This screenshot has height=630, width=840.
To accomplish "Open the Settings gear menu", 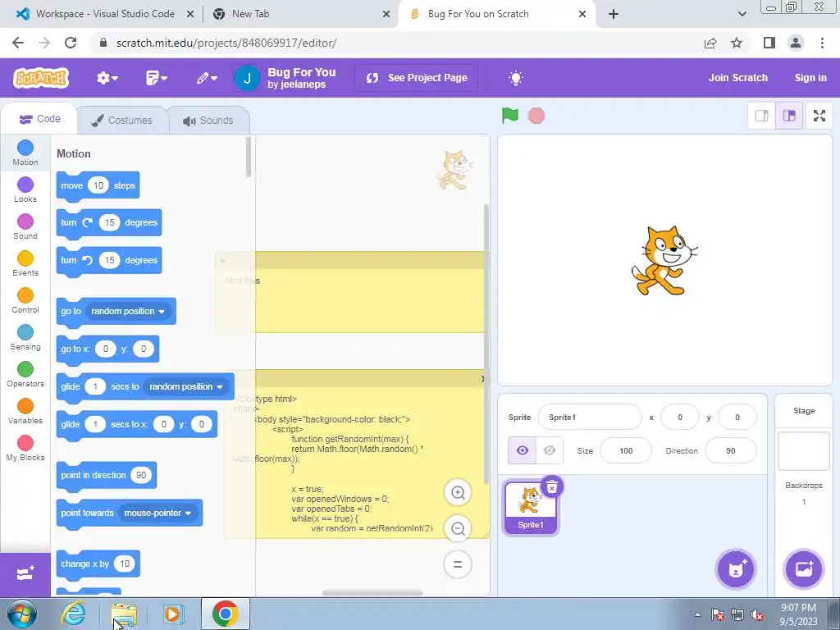I will (x=107, y=78).
